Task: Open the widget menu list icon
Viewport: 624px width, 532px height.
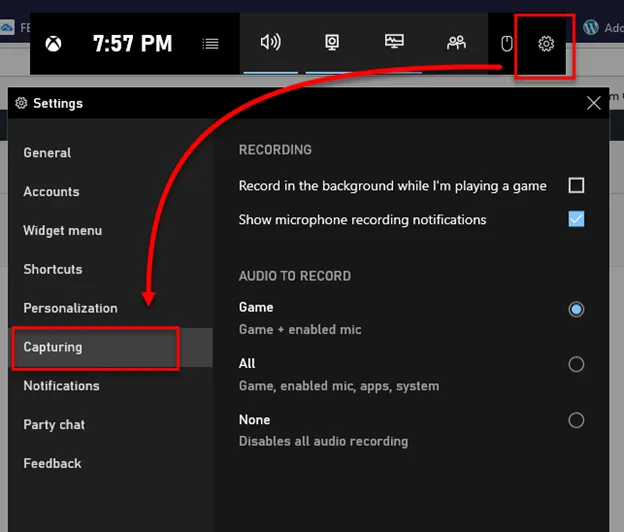Action: pos(211,43)
